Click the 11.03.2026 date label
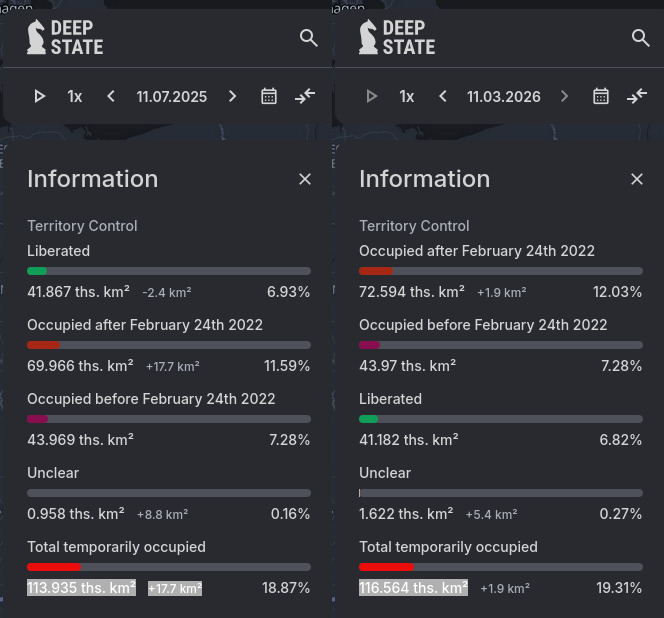The width and height of the screenshot is (664, 618). coord(504,97)
